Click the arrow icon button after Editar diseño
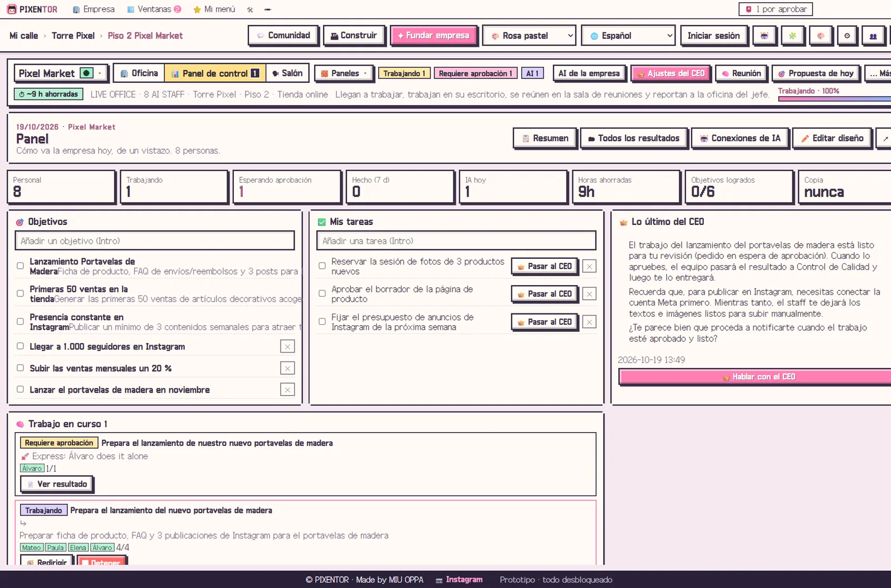 coord(885,138)
